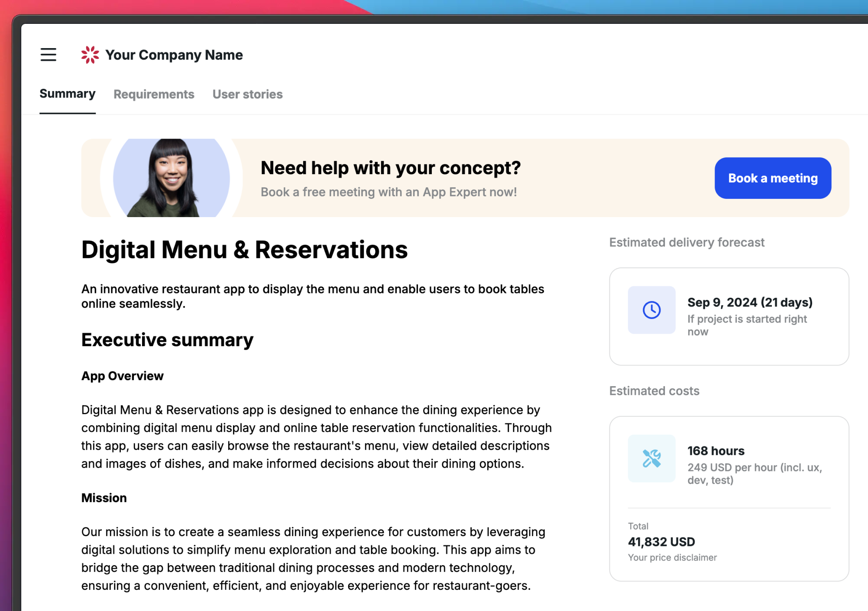Click the red starburst company logo
The width and height of the screenshot is (868, 611).
click(90, 55)
